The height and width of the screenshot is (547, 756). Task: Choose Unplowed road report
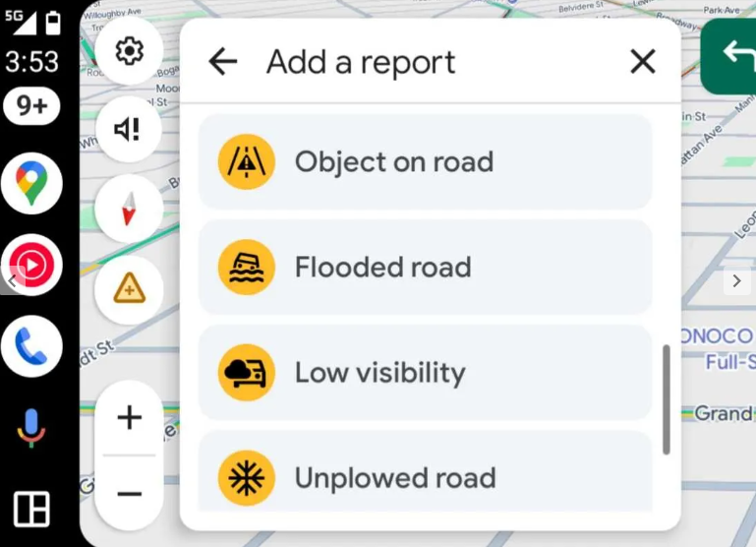[425, 478]
